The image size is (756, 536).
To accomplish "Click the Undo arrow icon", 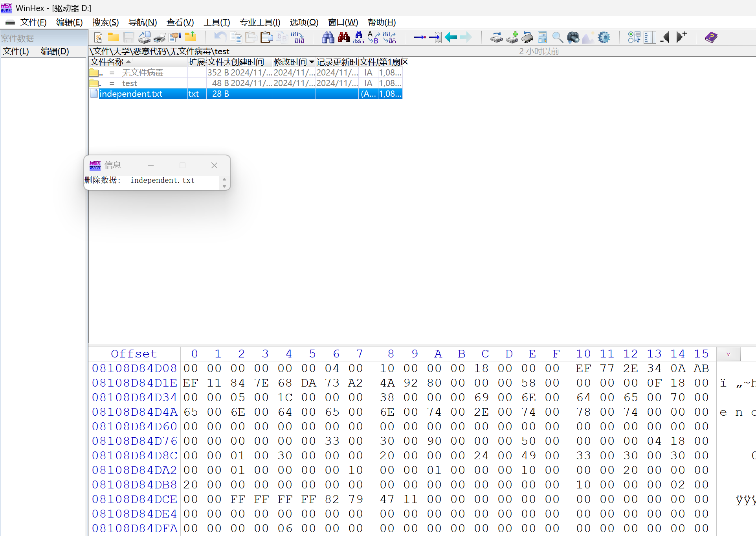I will pos(220,38).
